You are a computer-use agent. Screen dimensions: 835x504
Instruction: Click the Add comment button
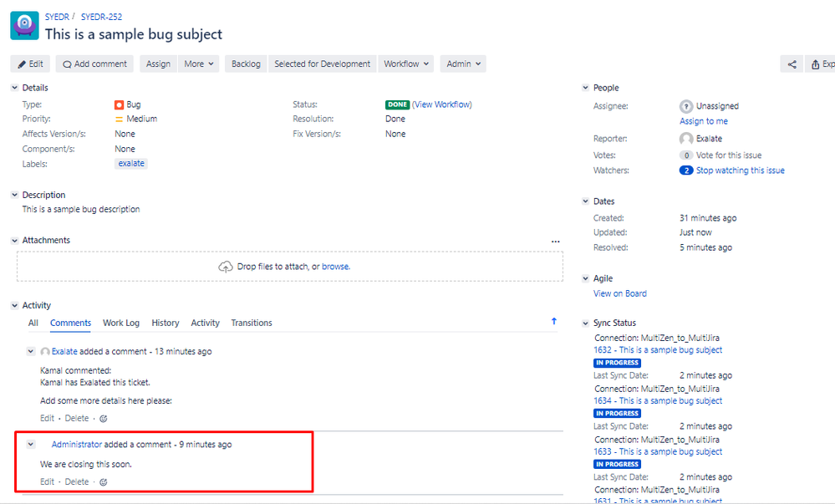click(x=94, y=64)
